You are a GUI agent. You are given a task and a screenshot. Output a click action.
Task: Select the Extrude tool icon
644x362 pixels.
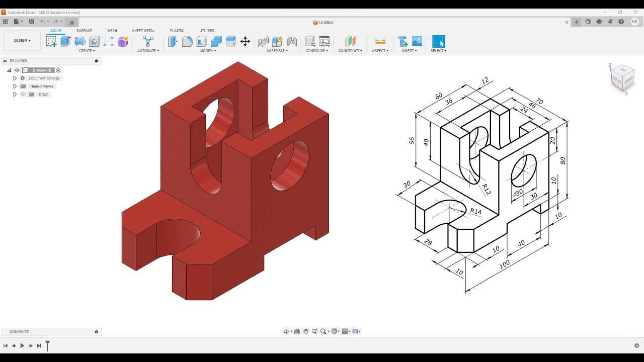[65, 41]
